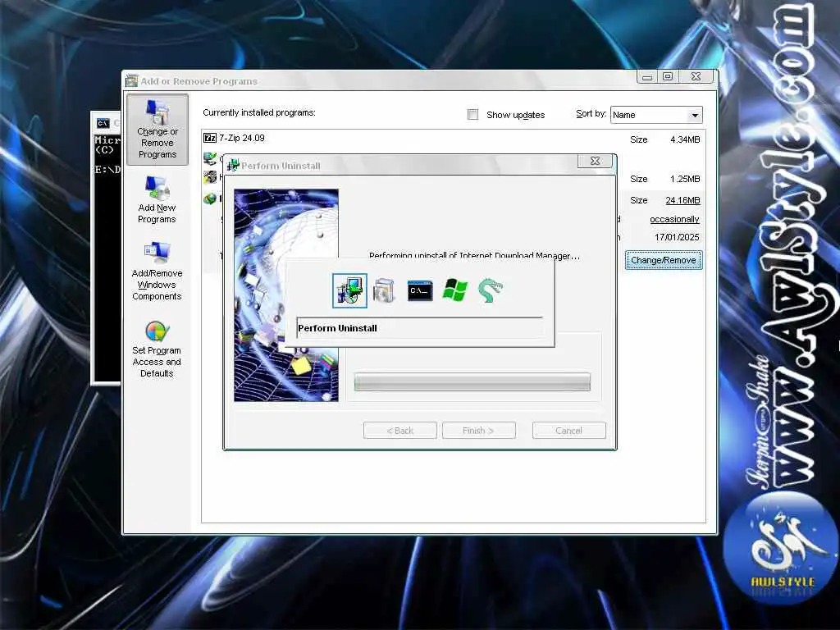Select green snake icon in task switcher

tap(491, 290)
